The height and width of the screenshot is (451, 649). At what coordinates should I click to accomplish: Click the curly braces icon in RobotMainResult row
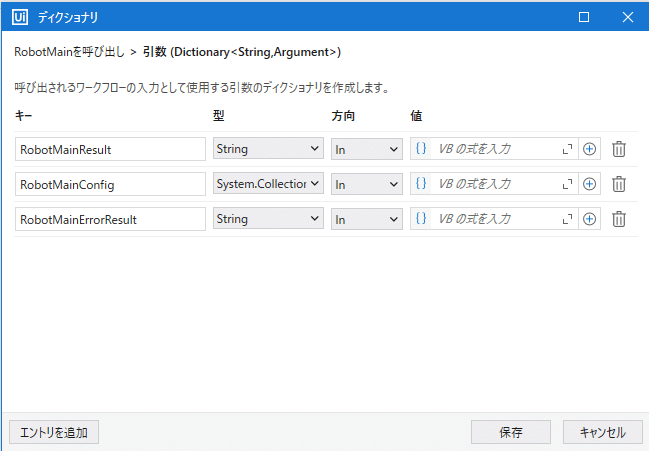(x=421, y=148)
